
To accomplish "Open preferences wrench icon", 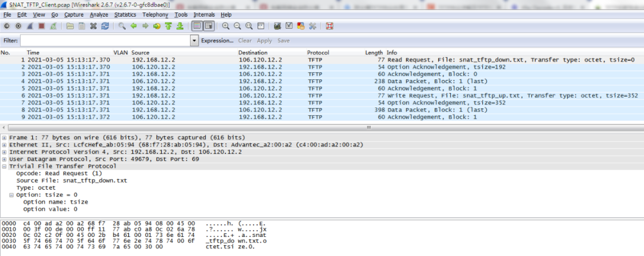I will tap(312, 26).
